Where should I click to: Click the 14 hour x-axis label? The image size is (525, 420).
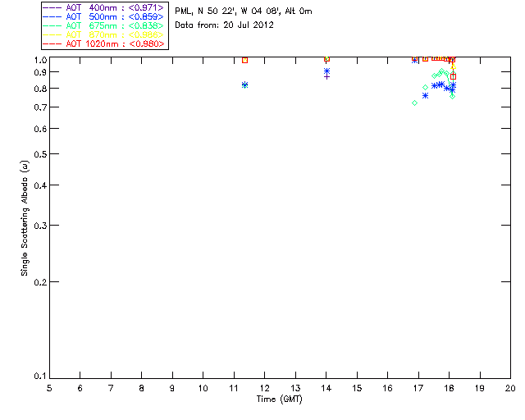pos(326,389)
